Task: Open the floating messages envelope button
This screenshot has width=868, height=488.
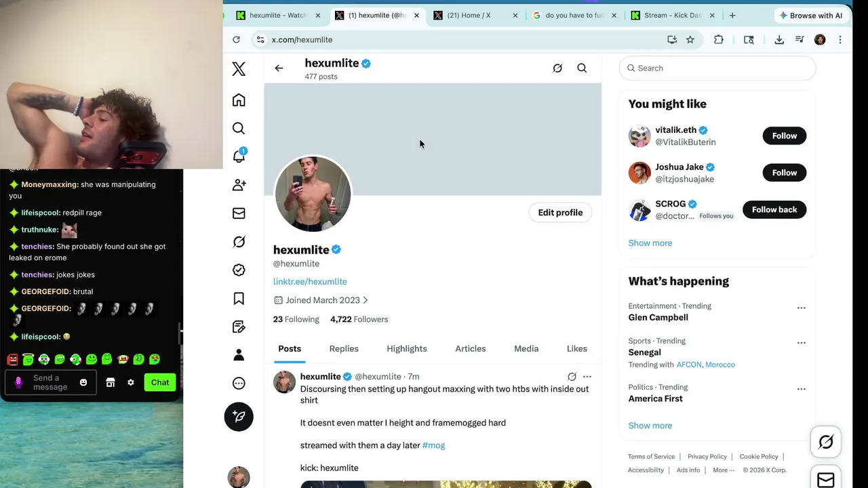Action: [x=826, y=479]
